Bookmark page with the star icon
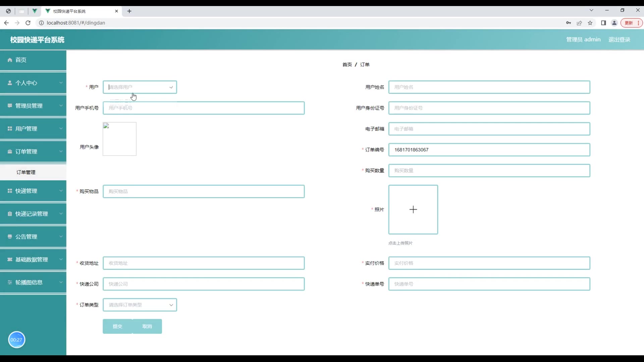Viewport: 644px width, 362px height. (590, 23)
